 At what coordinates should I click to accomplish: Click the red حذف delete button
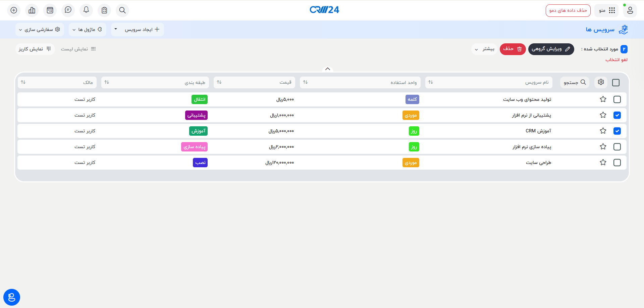[513, 49]
